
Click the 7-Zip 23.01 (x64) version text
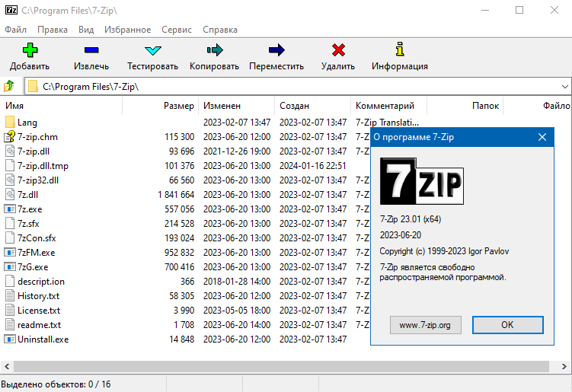coord(411,219)
